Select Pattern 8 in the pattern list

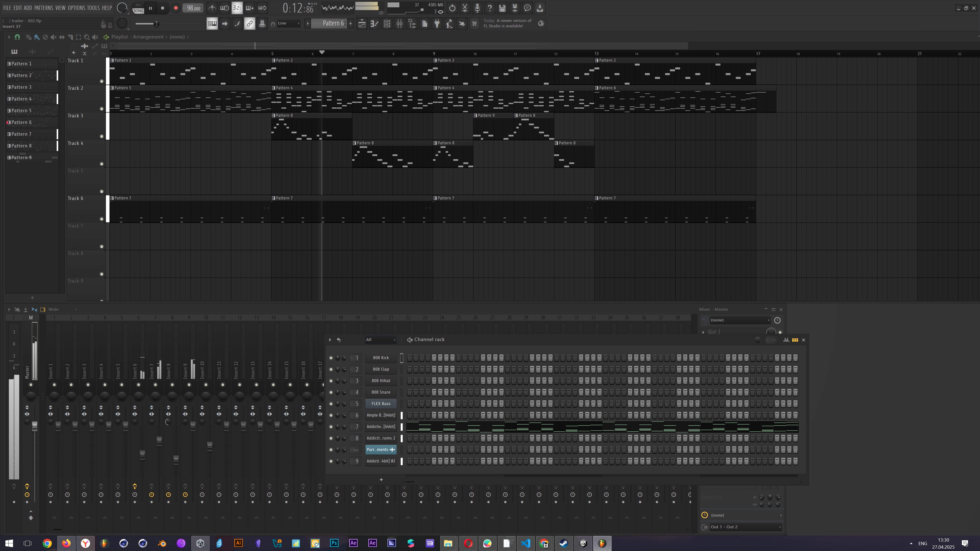[22, 146]
